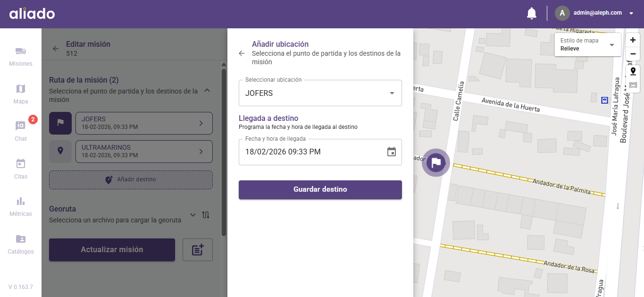
Task: Click the arrival date and time field
Action: 311,152
